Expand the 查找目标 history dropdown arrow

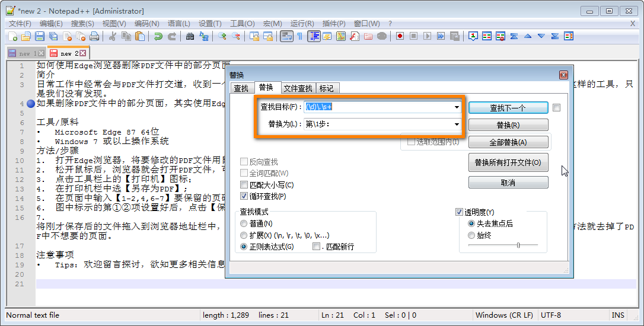pos(457,107)
